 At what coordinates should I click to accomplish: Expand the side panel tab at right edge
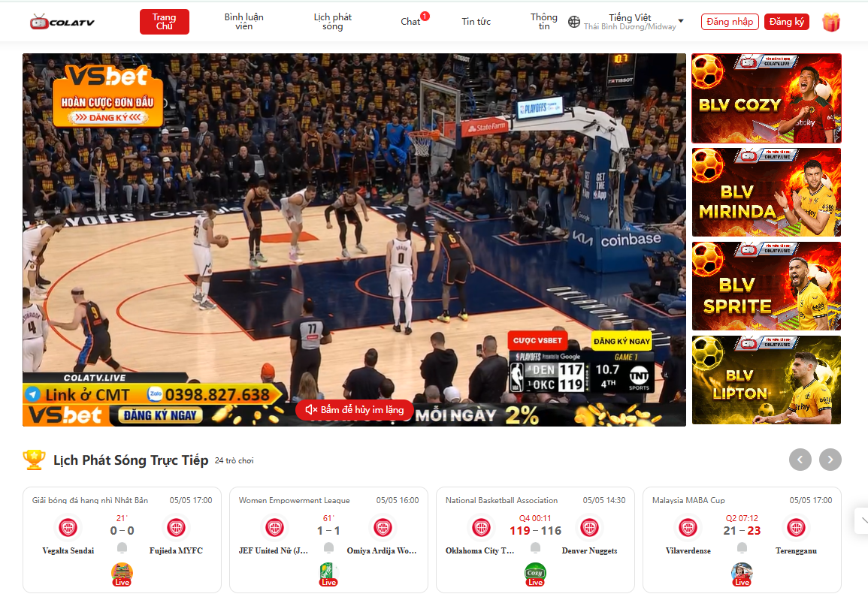pyautogui.click(x=861, y=521)
